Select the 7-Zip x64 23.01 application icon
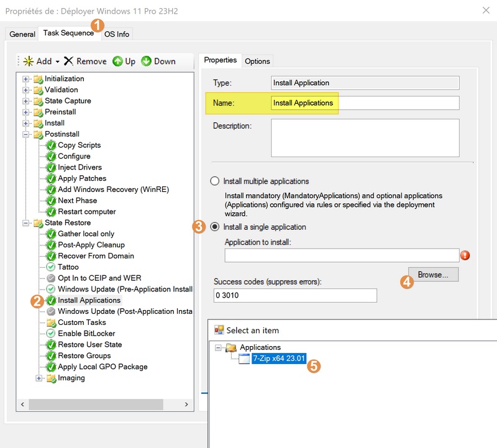 pyautogui.click(x=245, y=359)
